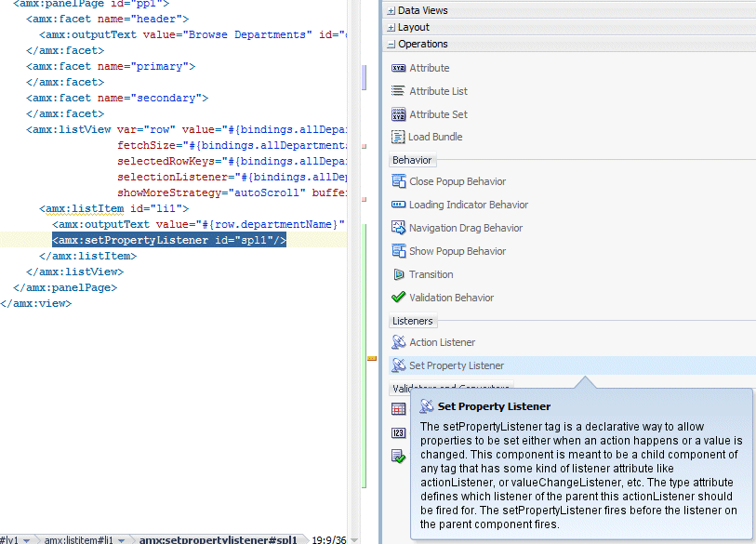Select the Validation Behavior checkmark icon
Image resolution: width=756 pixels, height=544 pixels.
[398, 297]
